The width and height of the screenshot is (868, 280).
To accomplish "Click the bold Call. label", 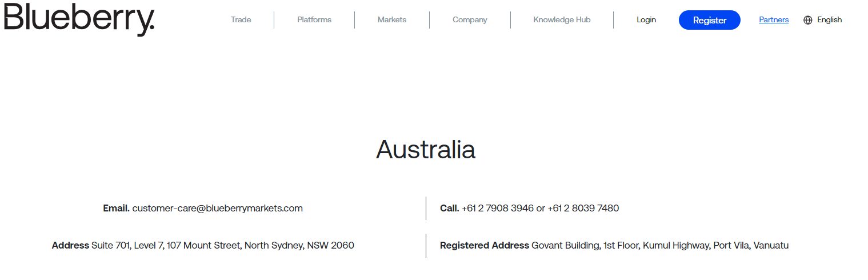I will click(x=450, y=208).
